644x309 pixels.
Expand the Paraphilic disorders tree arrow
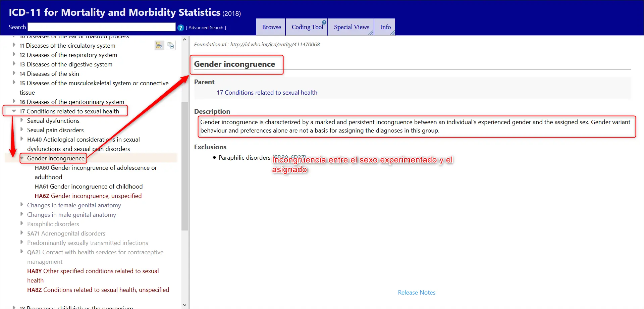[x=22, y=223]
